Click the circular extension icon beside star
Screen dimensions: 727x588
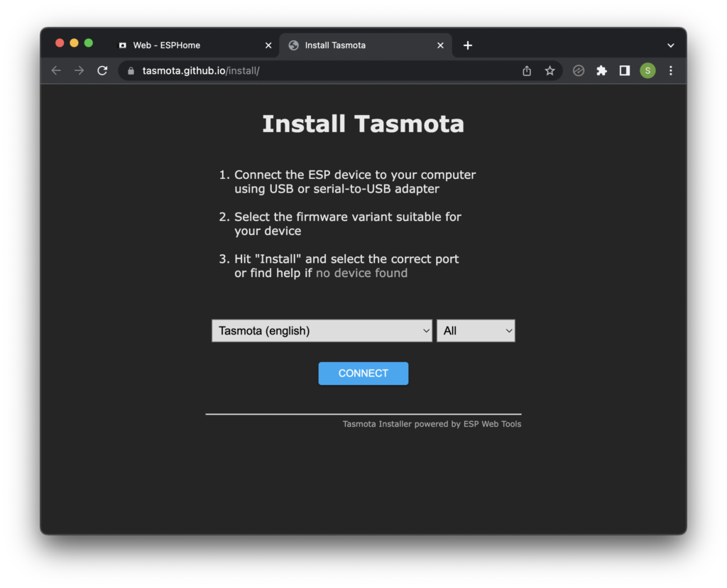[x=578, y=70]
